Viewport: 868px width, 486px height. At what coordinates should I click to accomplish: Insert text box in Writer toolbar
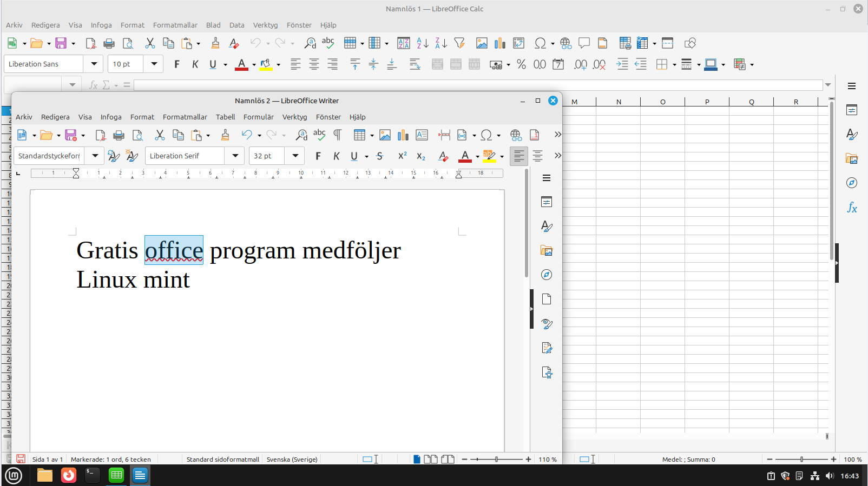(422, 135)
